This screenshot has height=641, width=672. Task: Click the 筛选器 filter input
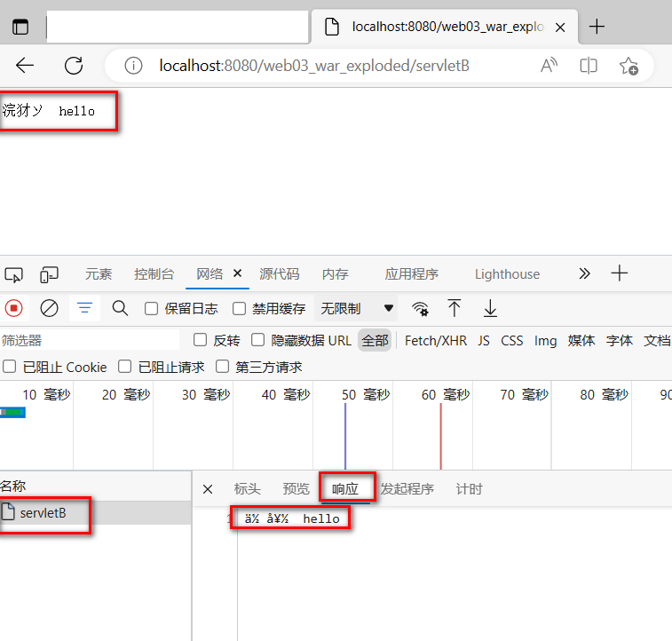click(90, 341)
